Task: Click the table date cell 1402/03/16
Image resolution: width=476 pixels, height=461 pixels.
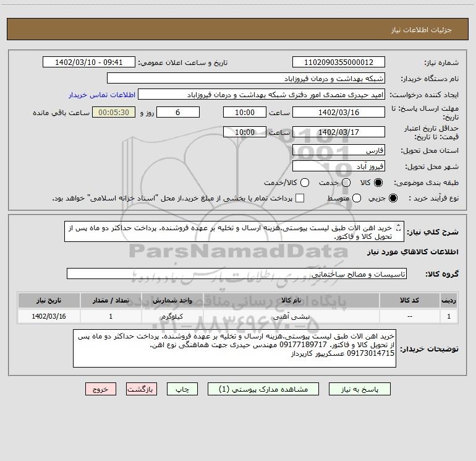Action: [x=49, y=316]
